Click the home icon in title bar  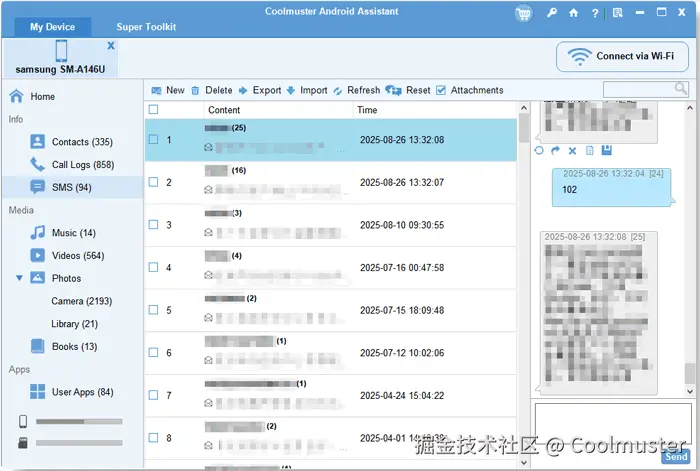click(x=574, y=13)
